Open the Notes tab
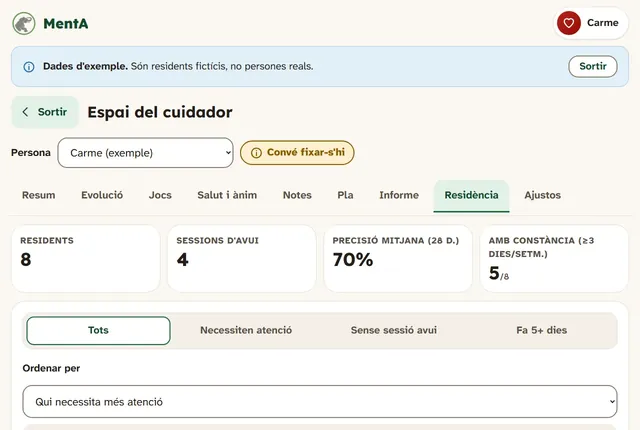Viewport: 640px width, 430px height. 297,195
